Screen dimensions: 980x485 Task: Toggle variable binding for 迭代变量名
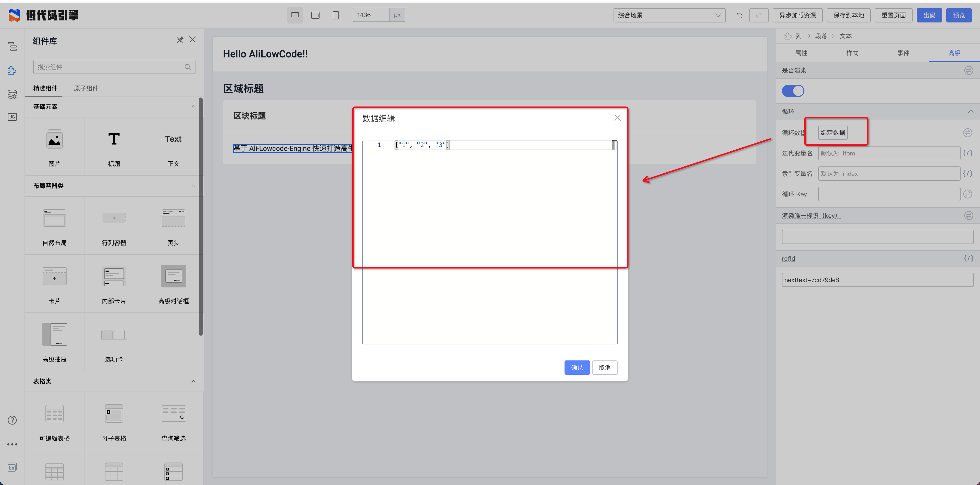click(967, 153)
